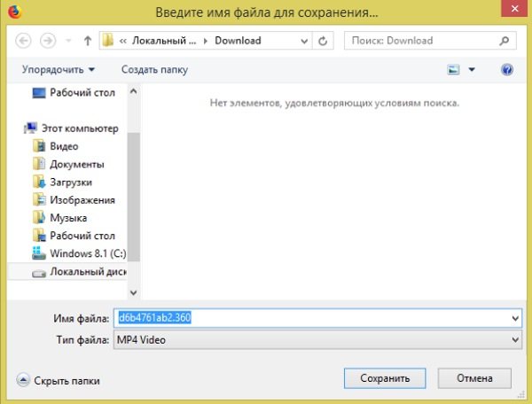Select 'Локальный ...' breadcrumb segment
This screenshot has width=532, height=404.
pyautogui.click(x=164, y=41)
